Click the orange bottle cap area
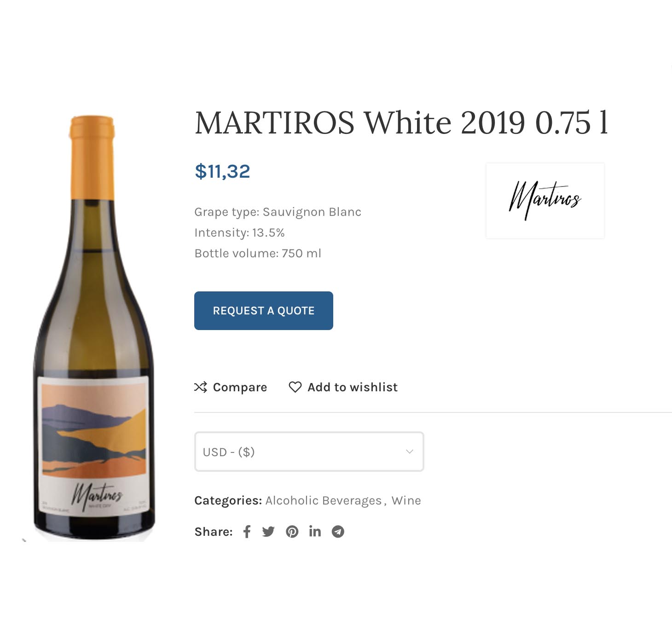 92,157
